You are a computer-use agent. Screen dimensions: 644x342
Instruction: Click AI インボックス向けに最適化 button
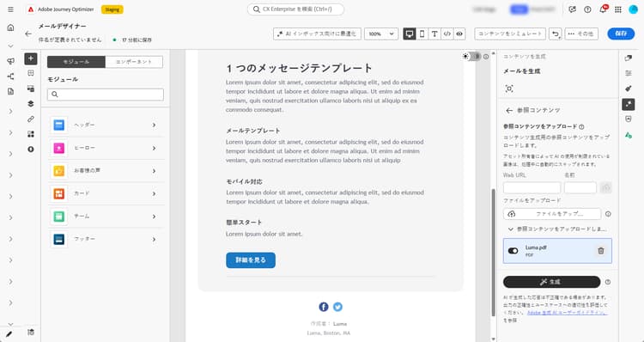[317, 34]
